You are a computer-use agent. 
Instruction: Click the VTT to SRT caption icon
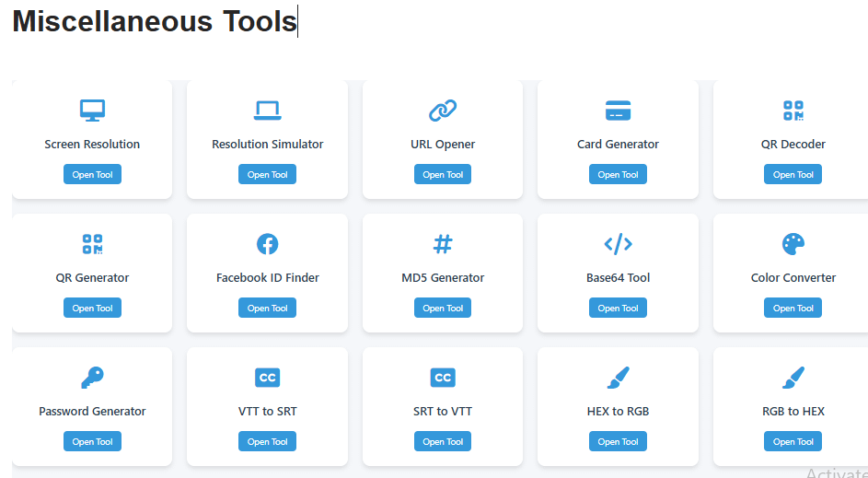tap(267, 378)
